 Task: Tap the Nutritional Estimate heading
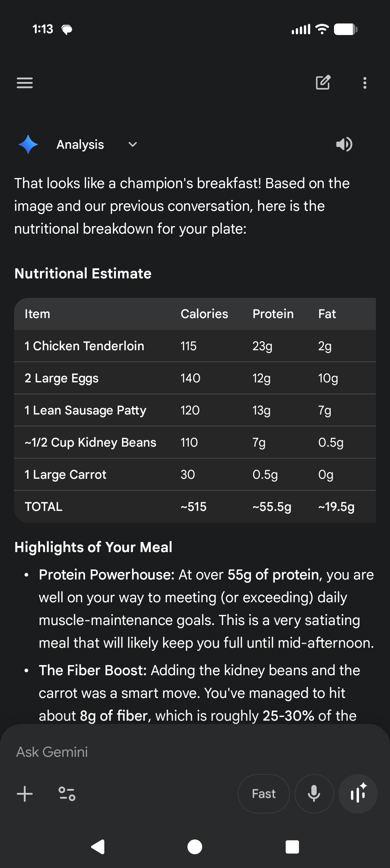[83, 273]
